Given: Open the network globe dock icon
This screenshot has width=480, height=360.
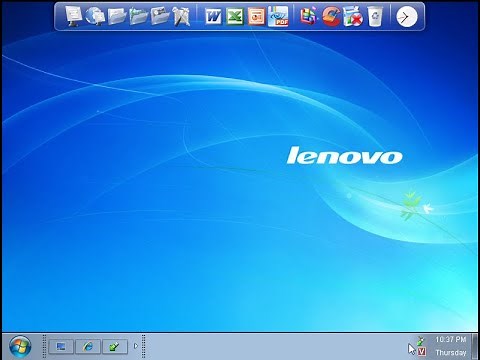Looking at the screenshot, I should [x=95, y=16].
